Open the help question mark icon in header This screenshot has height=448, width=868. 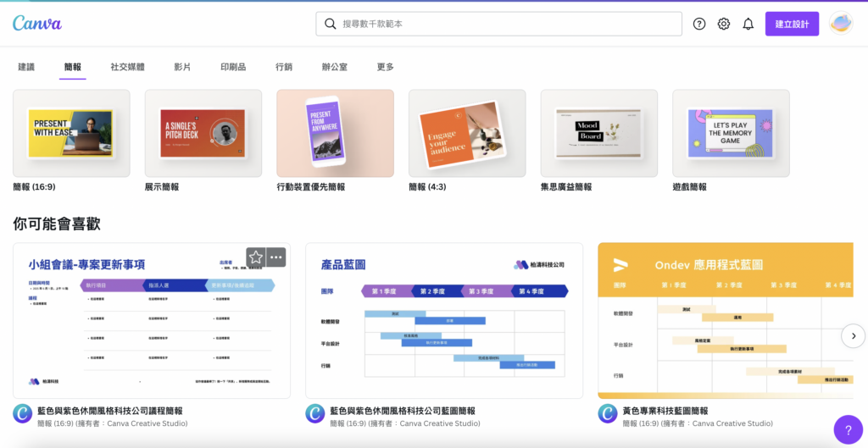pyautogui.click(x=699, y=24)
